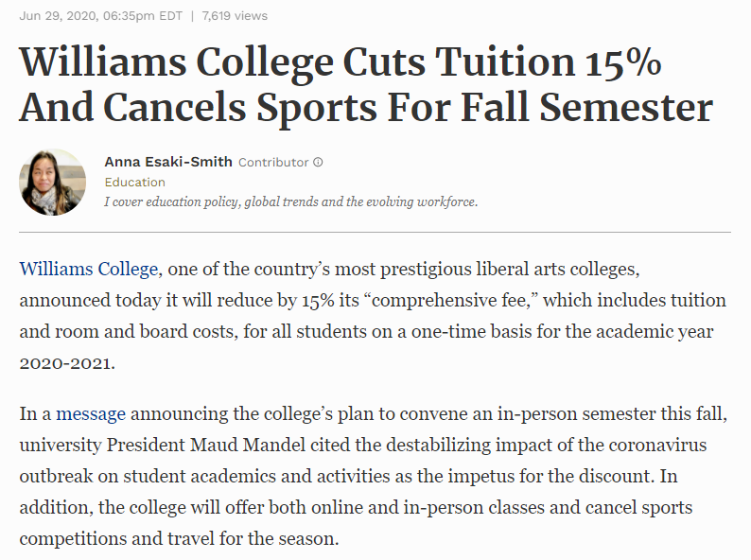Image resolution: width=751 pixels, height=560 pixels.
Task: Open the Education category link
Action: point(134,182)
